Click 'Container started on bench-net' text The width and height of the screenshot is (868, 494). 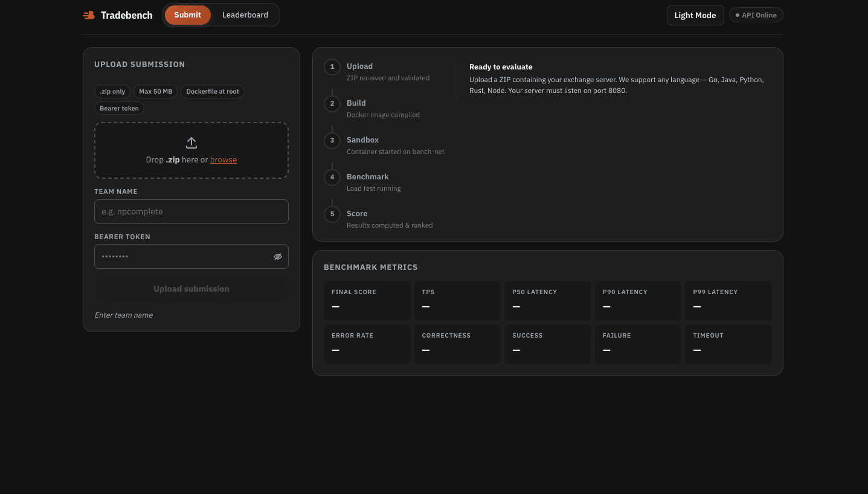(396, 152)
